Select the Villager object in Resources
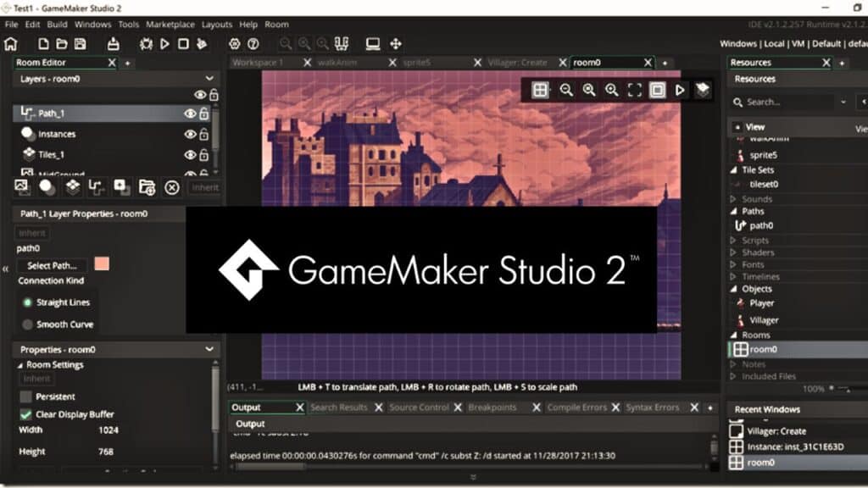 pos(764,319)
